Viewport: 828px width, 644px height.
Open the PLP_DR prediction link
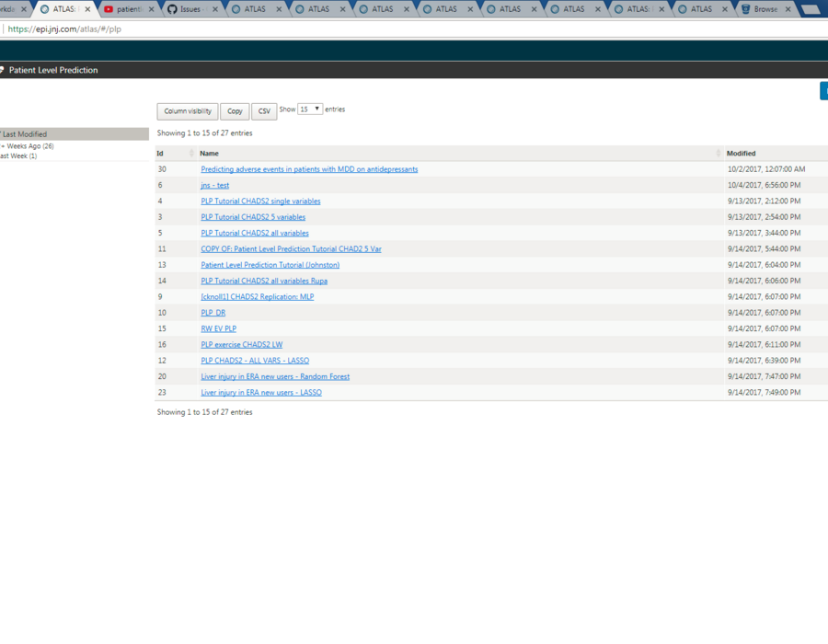point(213,313)
